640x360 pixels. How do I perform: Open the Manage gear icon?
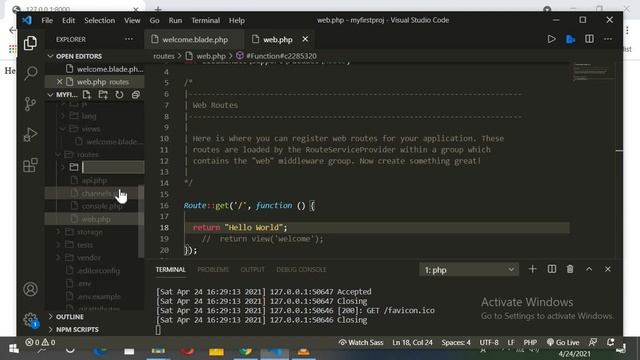[x=31, y=320]
